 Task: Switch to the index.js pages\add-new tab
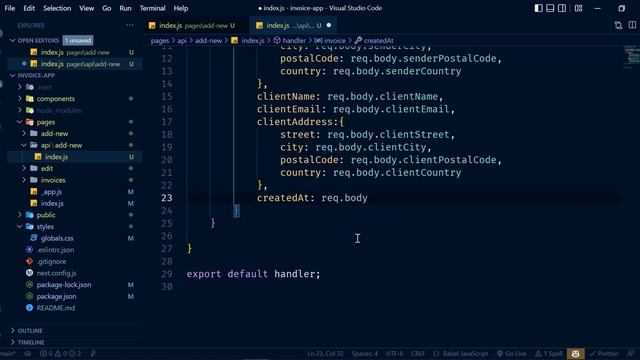coord(195,25)
